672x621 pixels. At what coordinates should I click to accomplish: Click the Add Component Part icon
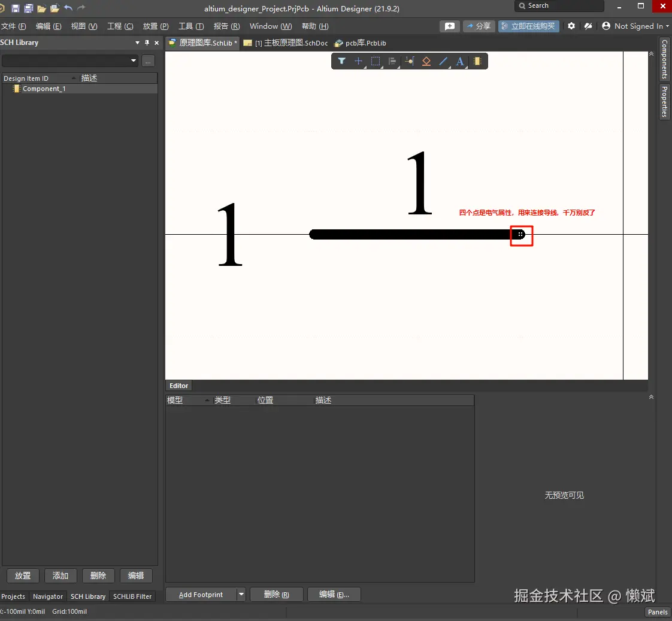click(477, 61)
